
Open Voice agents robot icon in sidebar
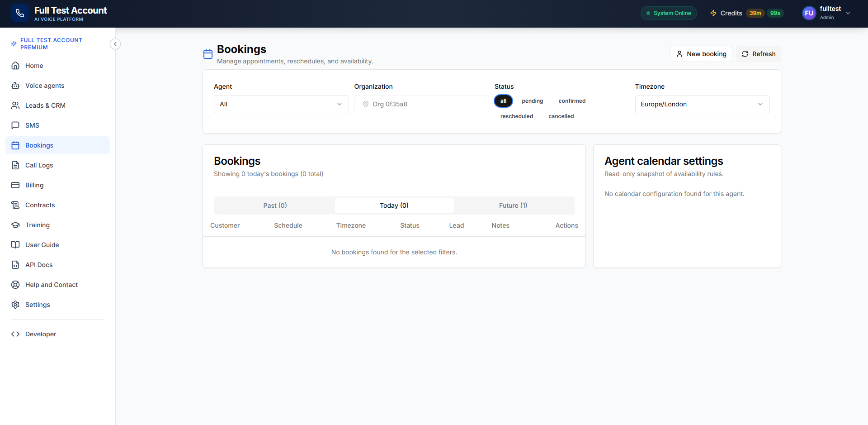pyautogui.click(x=15, y=86)
